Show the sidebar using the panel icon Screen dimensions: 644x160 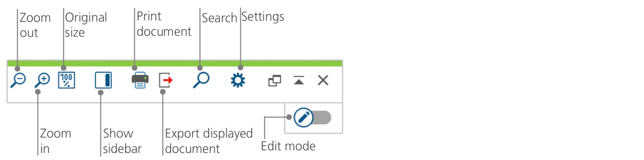click(x=103, y=80)
